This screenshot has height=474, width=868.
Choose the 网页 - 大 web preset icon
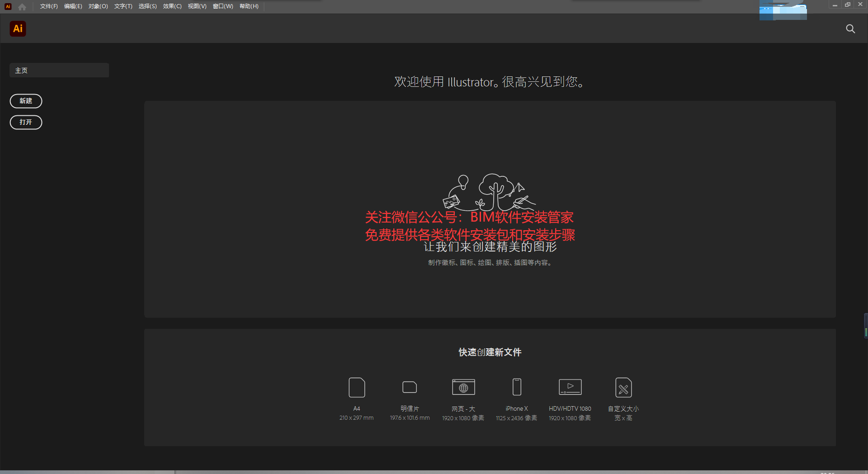tap(463, 387)
